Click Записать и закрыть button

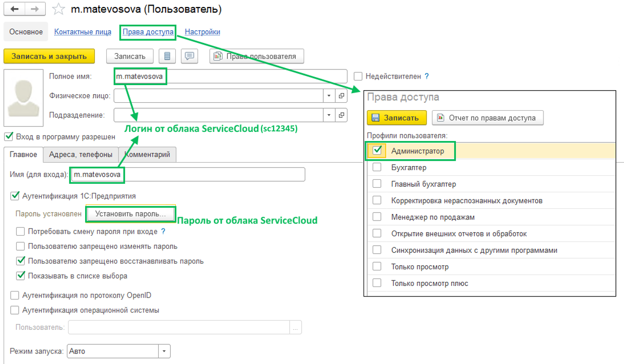click(49, 56)
